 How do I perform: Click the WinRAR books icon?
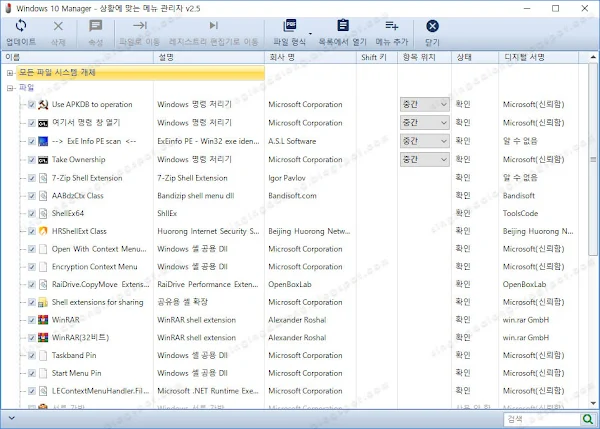[x=43, y=320]
